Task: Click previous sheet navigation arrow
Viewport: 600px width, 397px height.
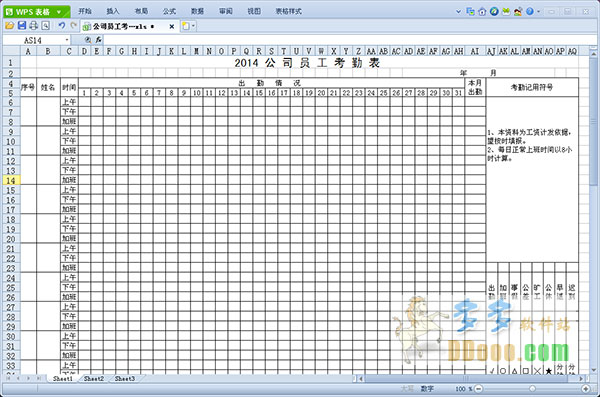Action: [x=18, y=379]
